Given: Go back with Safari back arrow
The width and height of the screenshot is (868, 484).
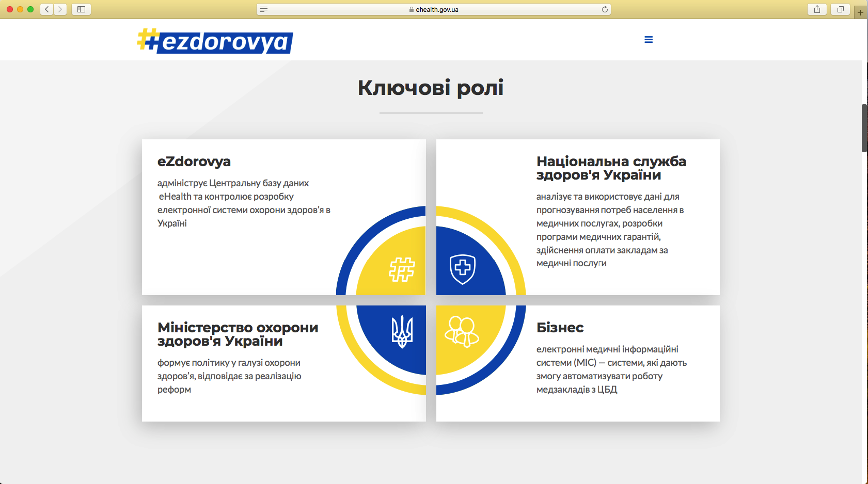Looking at the screenshot, I should click(46, 9).
